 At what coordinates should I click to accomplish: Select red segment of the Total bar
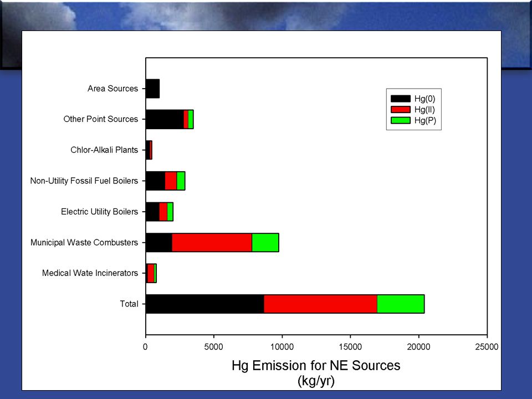pyautogui.click(x=321, y=304)
